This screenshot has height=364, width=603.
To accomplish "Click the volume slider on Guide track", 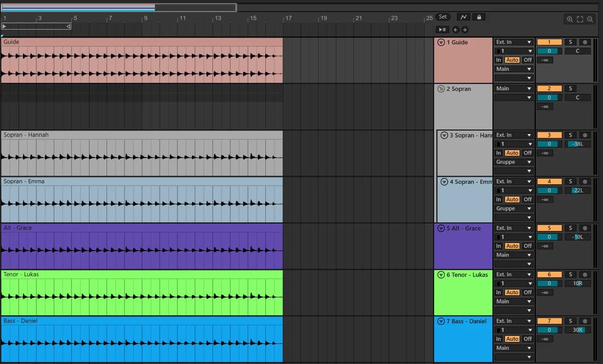I will [x=549, y=51].
